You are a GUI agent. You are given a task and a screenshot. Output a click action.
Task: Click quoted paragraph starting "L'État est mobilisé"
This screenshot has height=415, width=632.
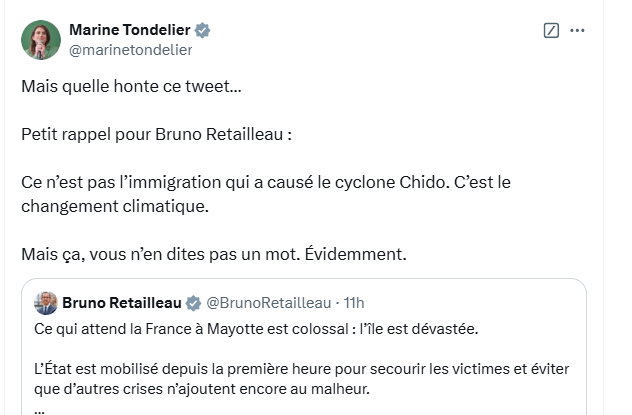point(300,368)
